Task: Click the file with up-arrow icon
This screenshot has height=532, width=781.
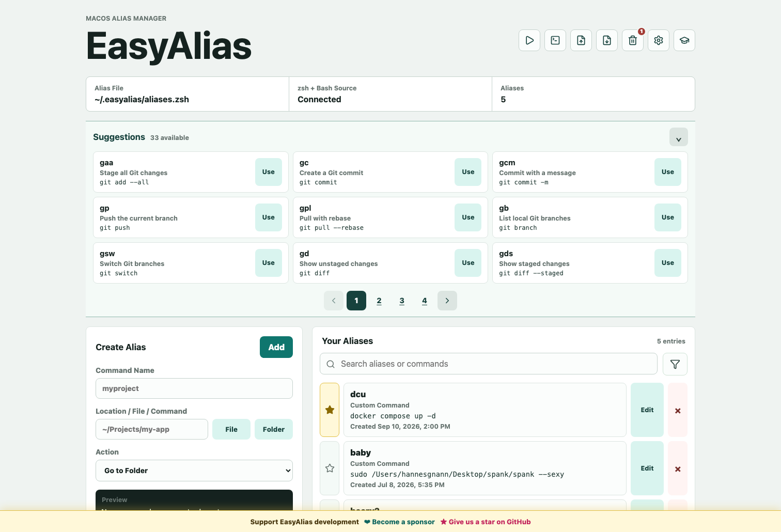Action: point(581,40)
